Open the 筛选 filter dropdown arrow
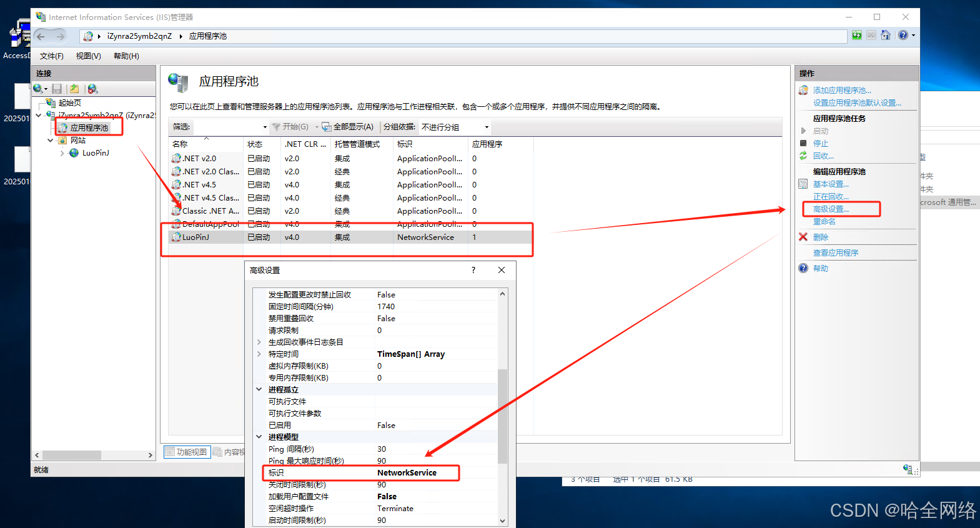980x528 pixels. 265,127
